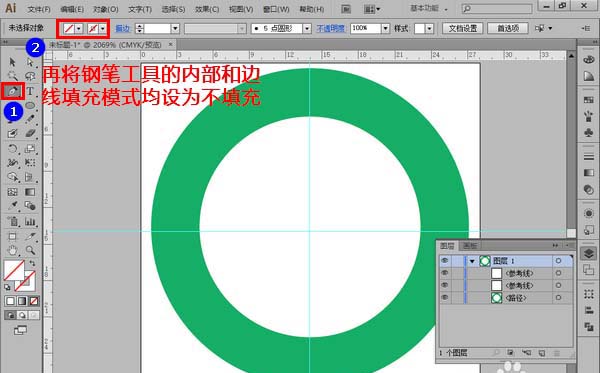This screenshot has height=373, width=600.
Task: Select the Perspective Grid tool
Action: [30, 177]
